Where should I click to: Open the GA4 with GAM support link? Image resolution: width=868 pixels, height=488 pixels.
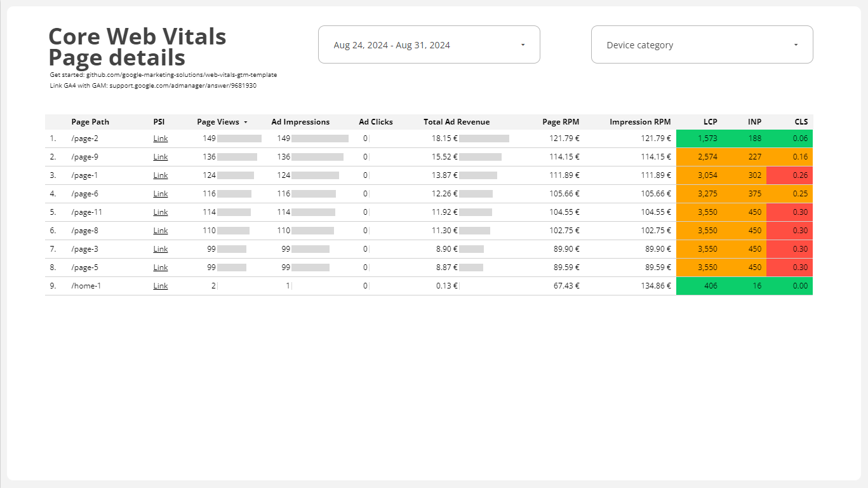coord(152,85)
